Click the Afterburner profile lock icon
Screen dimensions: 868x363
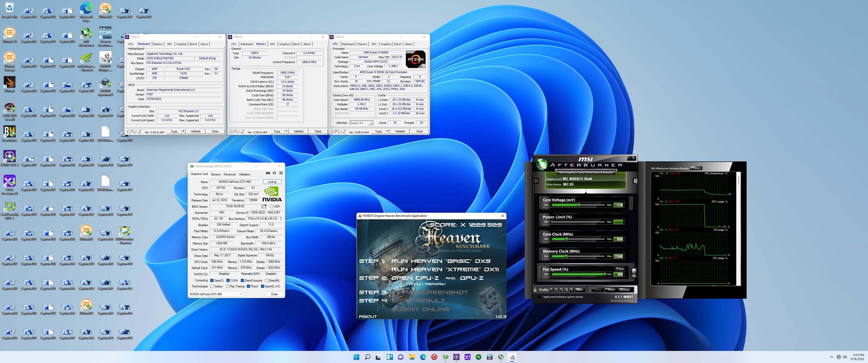535,290
